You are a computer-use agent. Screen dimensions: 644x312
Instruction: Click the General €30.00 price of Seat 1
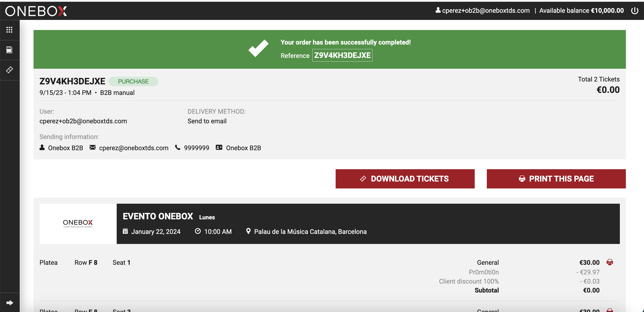pos(589,263)
